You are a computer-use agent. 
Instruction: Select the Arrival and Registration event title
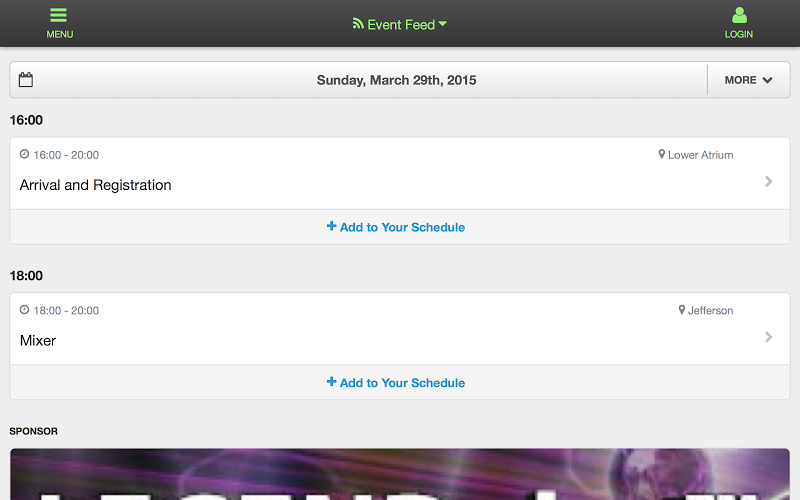click(x=95, y=185)
